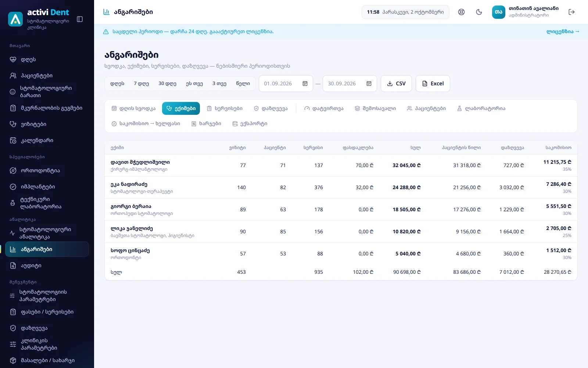Select the 30 დღე period
Viewport: 588px width, 368px height.
pos(168,84)
